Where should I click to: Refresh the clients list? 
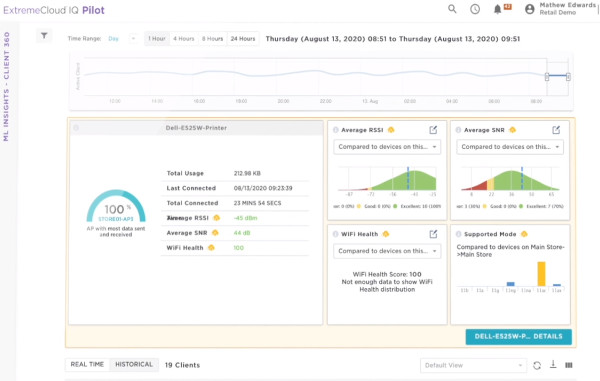[x=537, y=365]
